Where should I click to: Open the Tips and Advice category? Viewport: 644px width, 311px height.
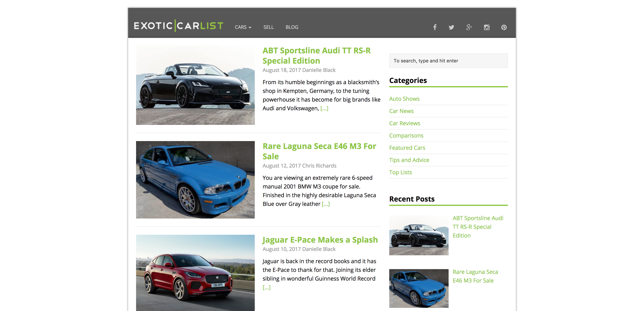tap(409, 160)
